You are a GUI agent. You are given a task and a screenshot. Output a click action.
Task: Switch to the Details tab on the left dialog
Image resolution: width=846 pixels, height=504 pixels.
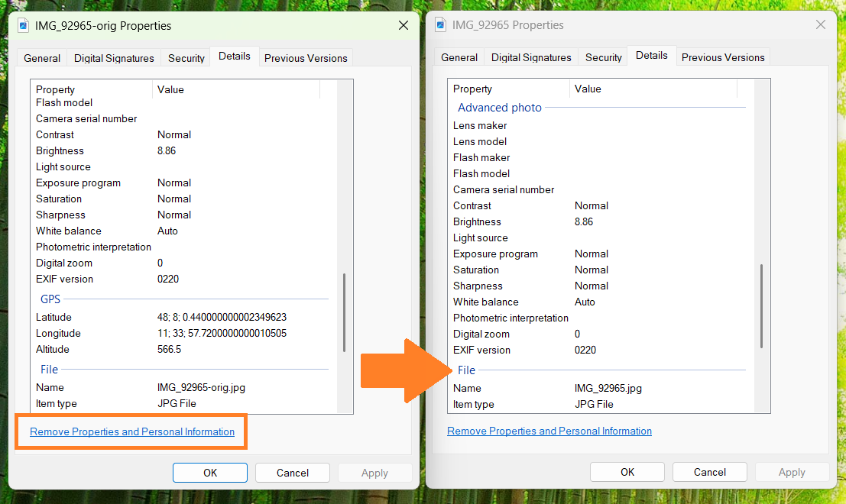(x=234, y=55)
